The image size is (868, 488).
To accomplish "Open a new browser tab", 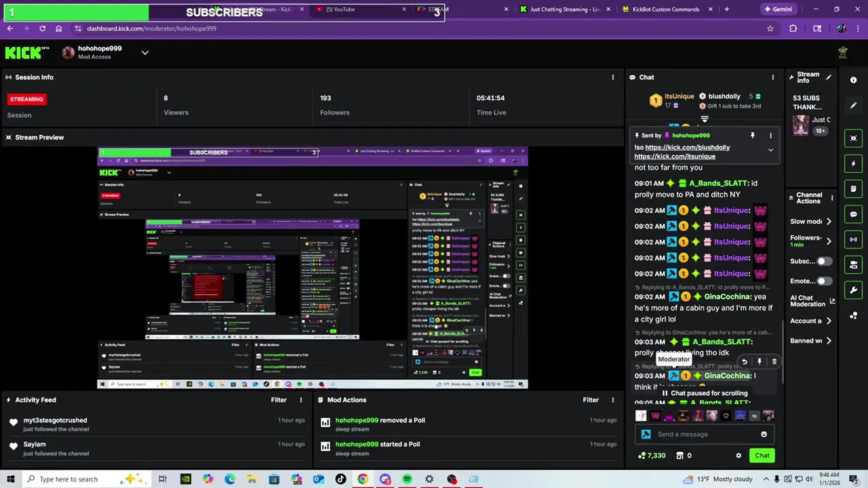I will click(x=726, y=9).
